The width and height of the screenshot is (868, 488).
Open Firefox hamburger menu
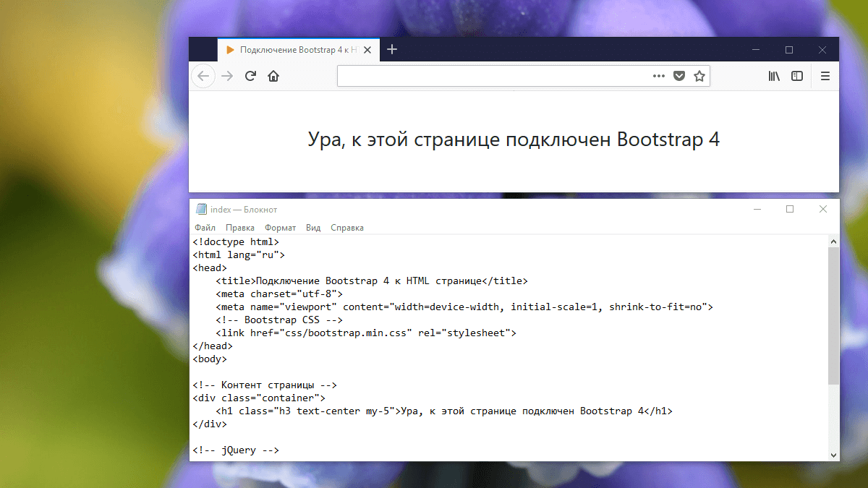[825, 76]
